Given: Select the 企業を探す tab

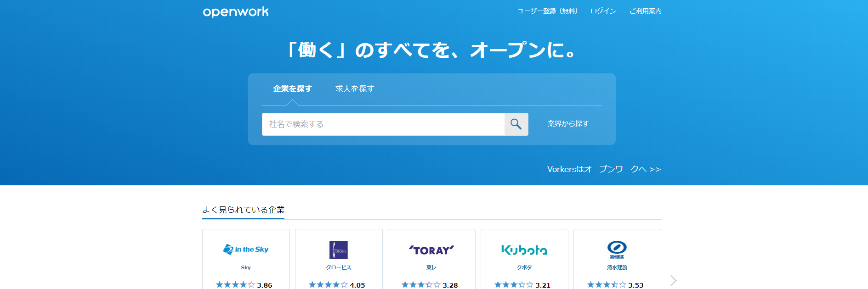Looking at the screenshot, I should coord(292,89).
